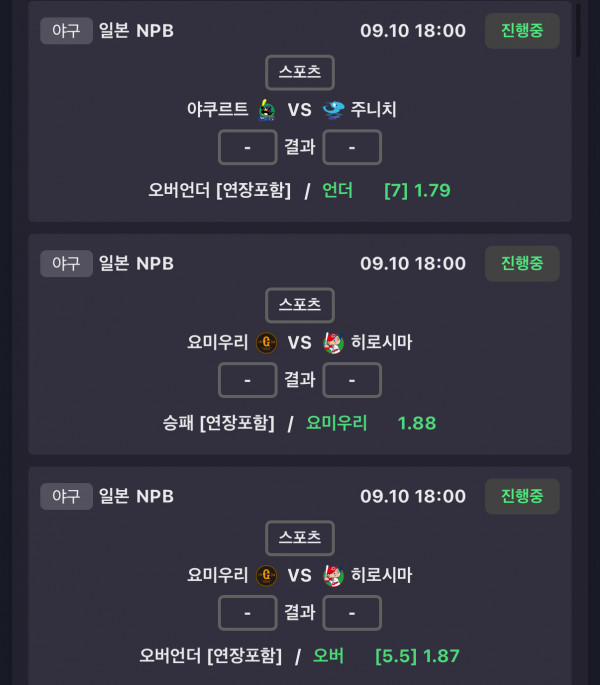
Task: Select the 요미우리 1.88 win pick
Action: tap(371, 423)
